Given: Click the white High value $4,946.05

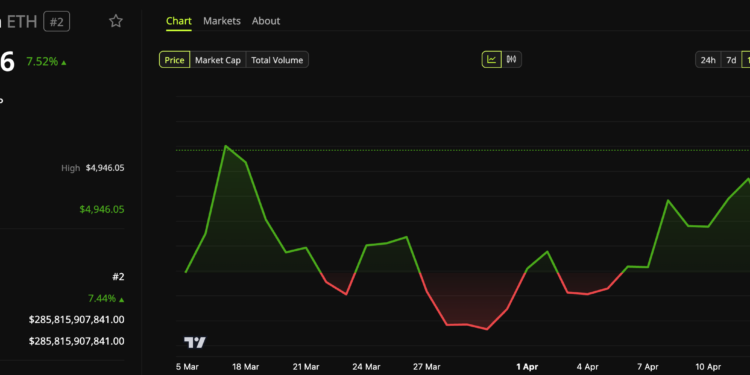Looking at the screenshot, I should click(105, 168).
